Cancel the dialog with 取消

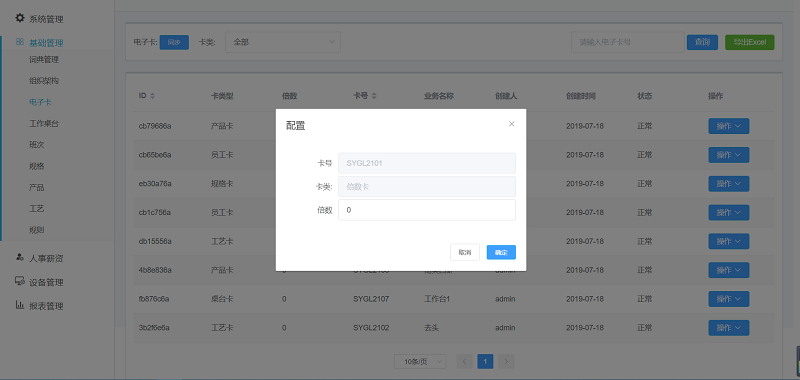point(465,252)
